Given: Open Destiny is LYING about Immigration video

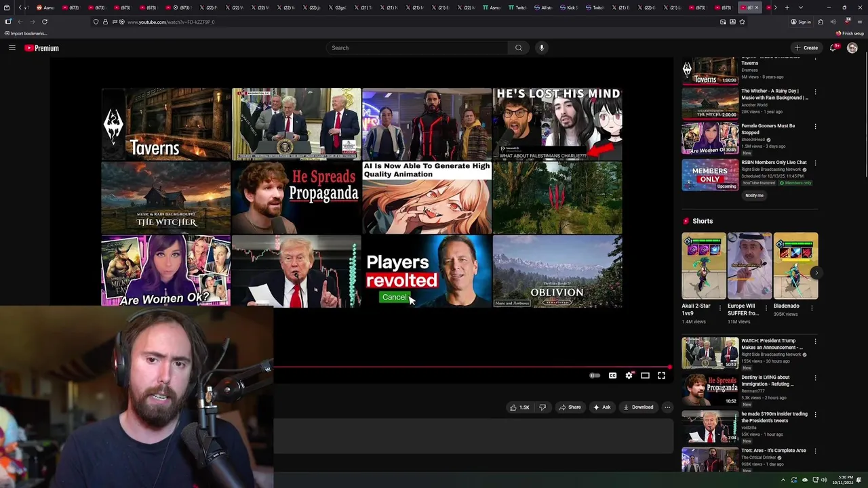Looking at the screenshot, I should click(x=767, y=381).
